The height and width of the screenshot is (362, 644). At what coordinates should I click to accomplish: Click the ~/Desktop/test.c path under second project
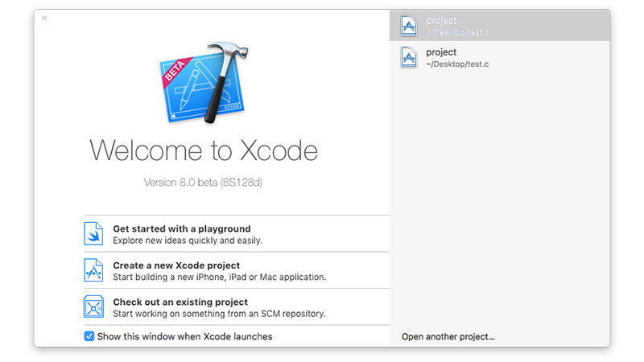tap(457, 64)
